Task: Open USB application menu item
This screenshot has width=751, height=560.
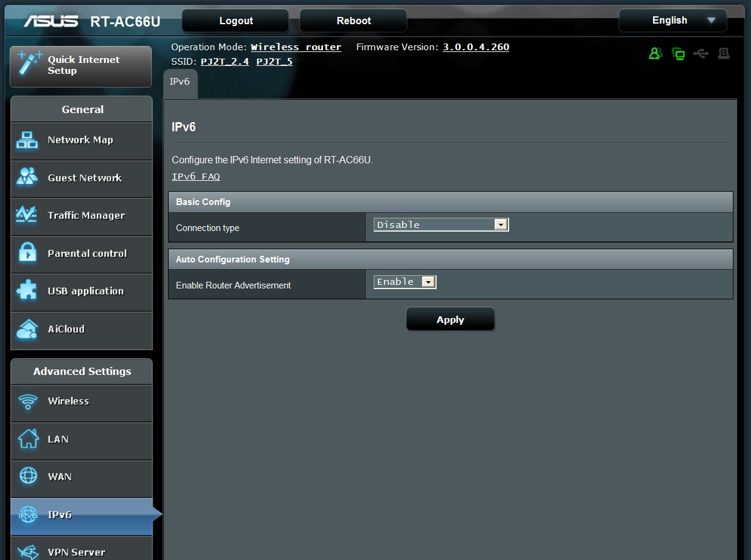Action: pos(81,291)
